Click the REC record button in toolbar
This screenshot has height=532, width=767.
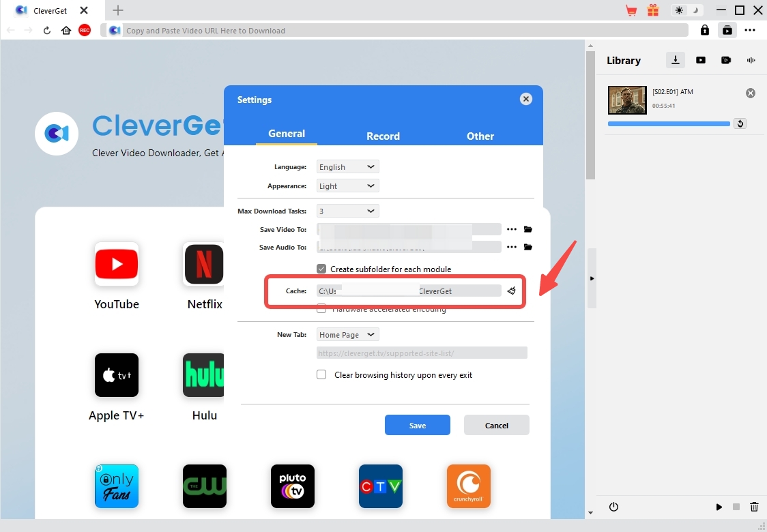pyautogui.click(x=85, y=30)
